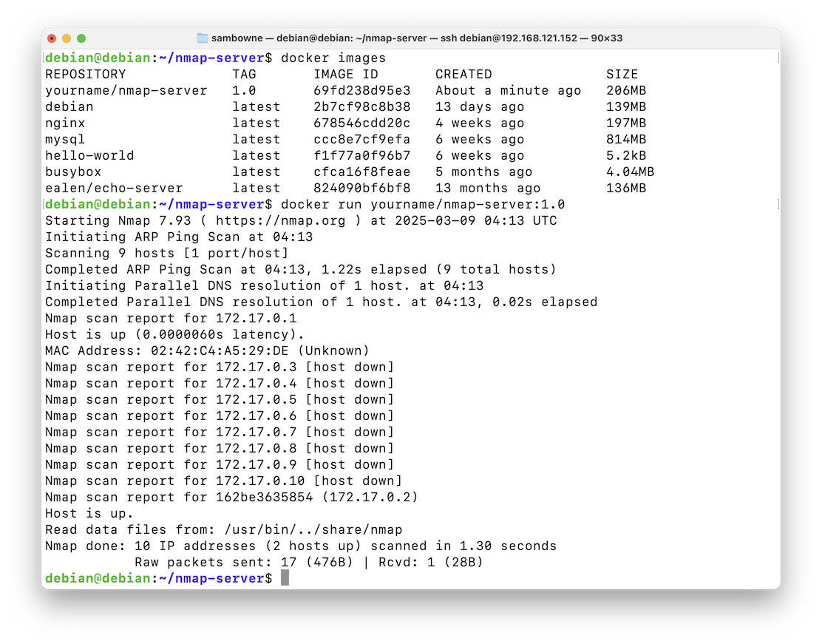Click the https://nmap.org URL
This screenshot has height=644, width=822.
pyautogui.click(x=280, y=220)
